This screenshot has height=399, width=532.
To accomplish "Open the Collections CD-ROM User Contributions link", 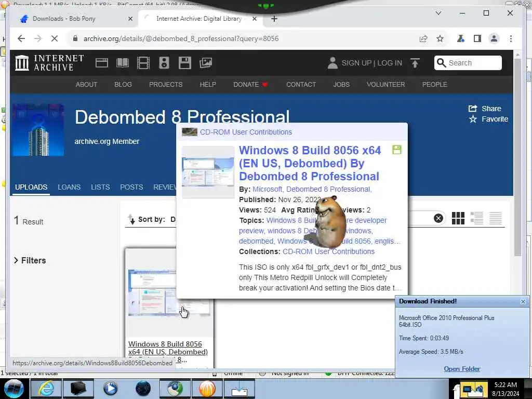I will (x=328, y=251).
